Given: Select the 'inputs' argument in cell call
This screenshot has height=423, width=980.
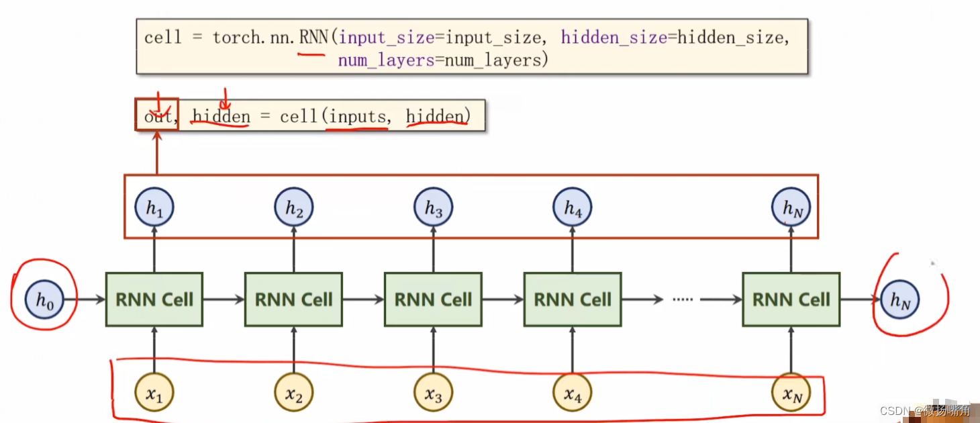Looking at the screenshot, I should coord(357,116).
